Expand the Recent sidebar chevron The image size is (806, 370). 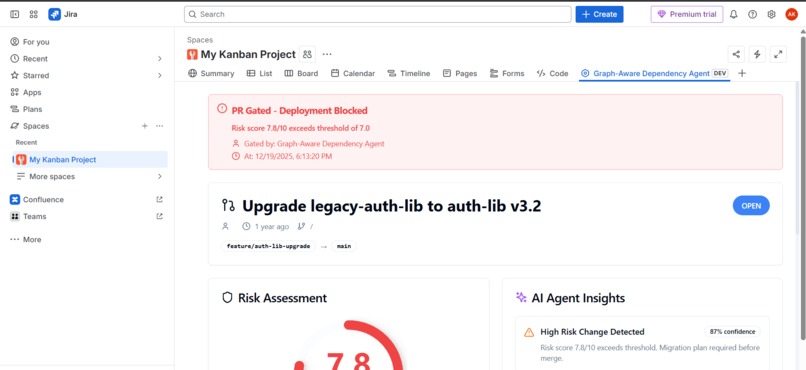pyautogui.click(x=159, y=59)
